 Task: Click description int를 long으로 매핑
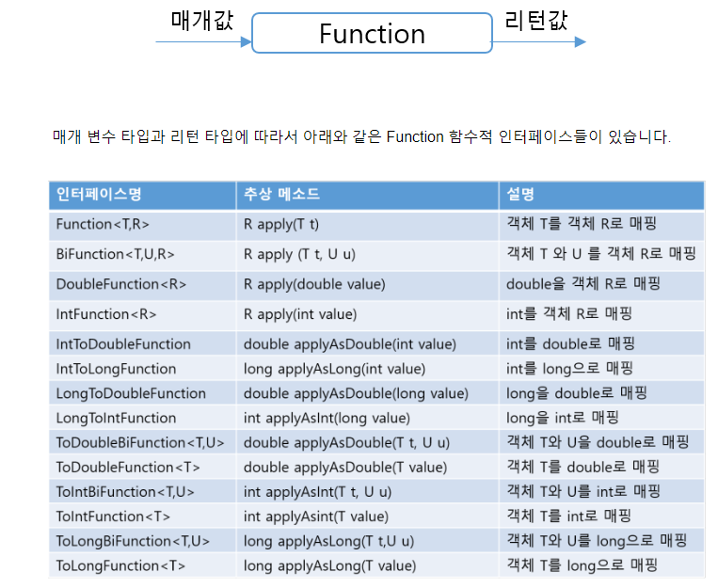[x=601, y=368]
